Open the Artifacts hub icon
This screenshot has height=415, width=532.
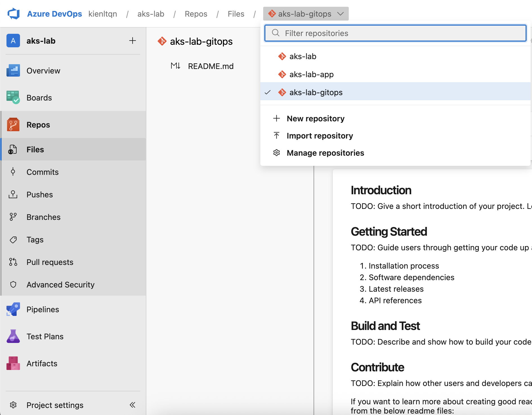click(x=13, y=363)
